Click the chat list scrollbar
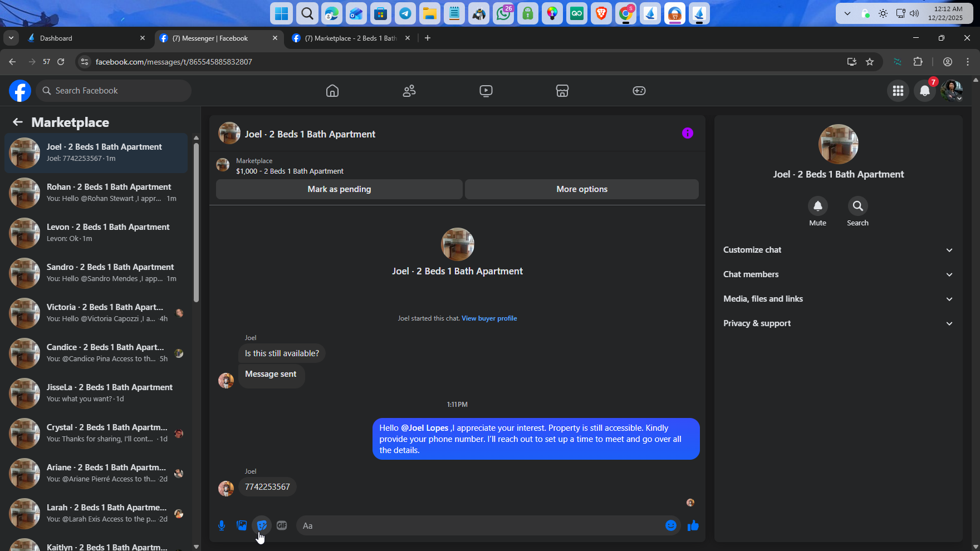Image resolution: width=980 pixels, height=551 pixels. 196,223
